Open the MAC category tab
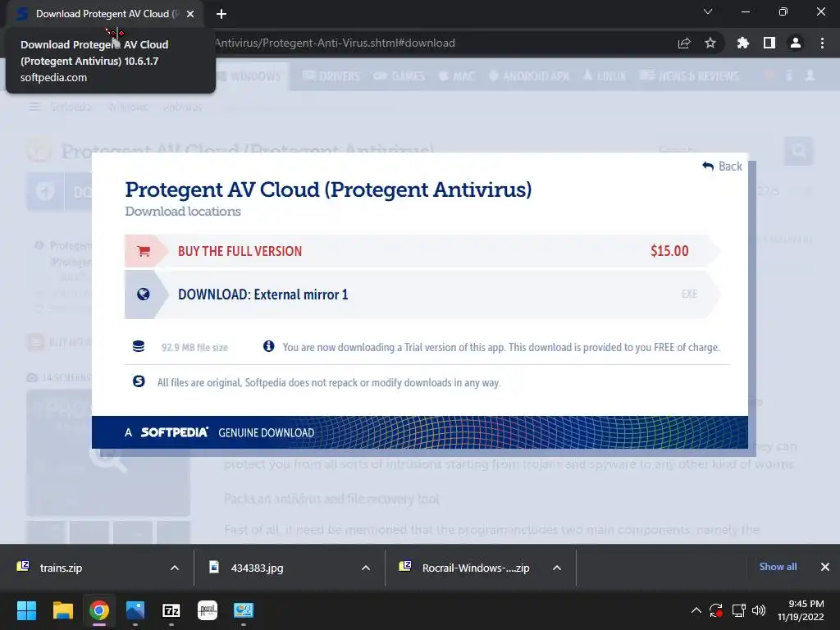This screenshot has width=840, height=630. (x=457, y=76)
